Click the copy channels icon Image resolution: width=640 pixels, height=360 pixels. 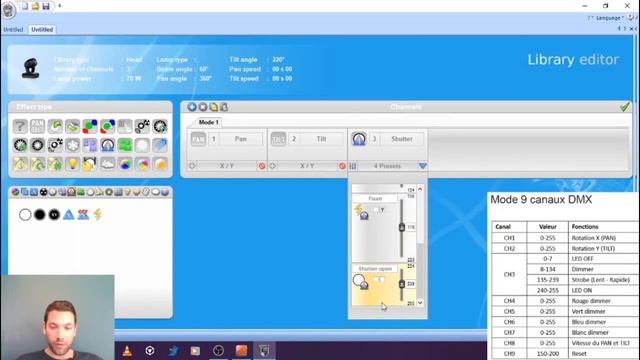point(213,107)
